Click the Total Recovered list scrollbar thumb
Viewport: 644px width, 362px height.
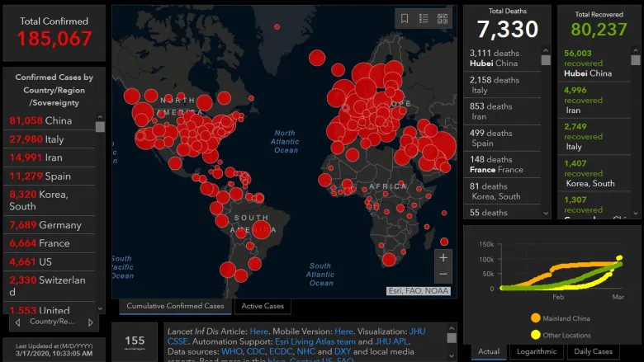click(636, 60)
